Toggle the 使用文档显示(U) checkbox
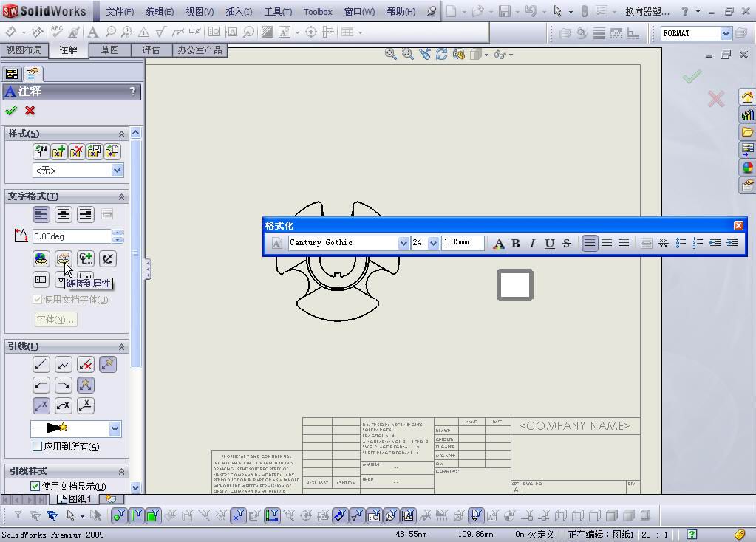Viewport: 756px width, 542px height. click(x=35, y=486)
